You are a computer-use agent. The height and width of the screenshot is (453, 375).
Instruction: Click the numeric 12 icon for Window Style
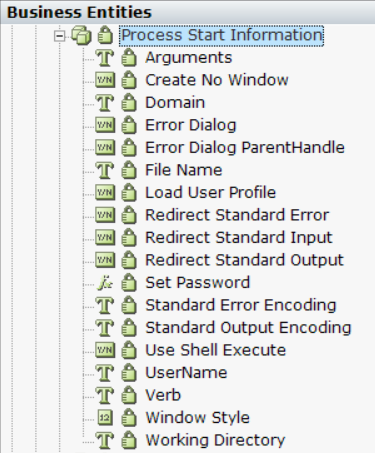pos(105,418)
